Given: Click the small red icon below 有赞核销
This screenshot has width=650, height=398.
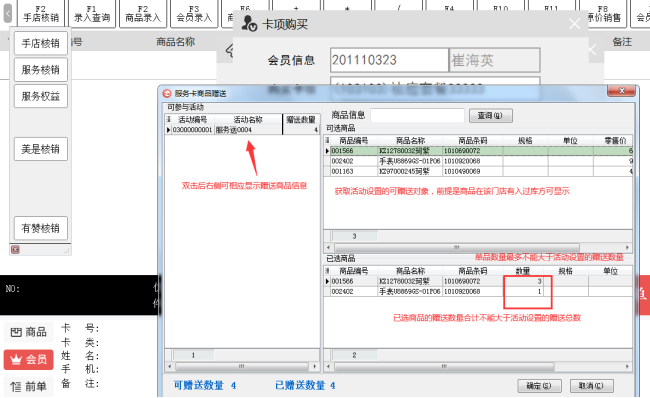Looking at the screenshot, I should pyautogui.click(x=15, y=250).
